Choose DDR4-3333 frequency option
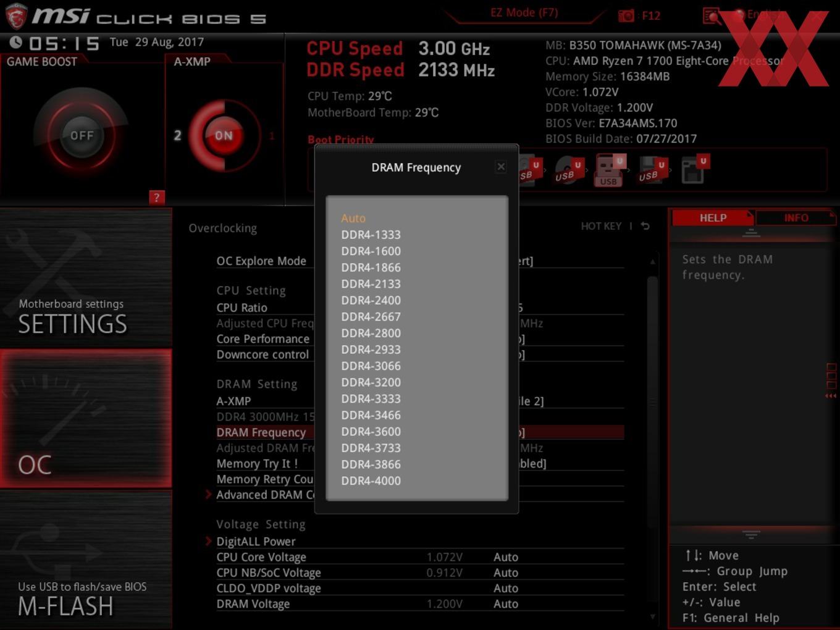 click(x=371, y=398)
